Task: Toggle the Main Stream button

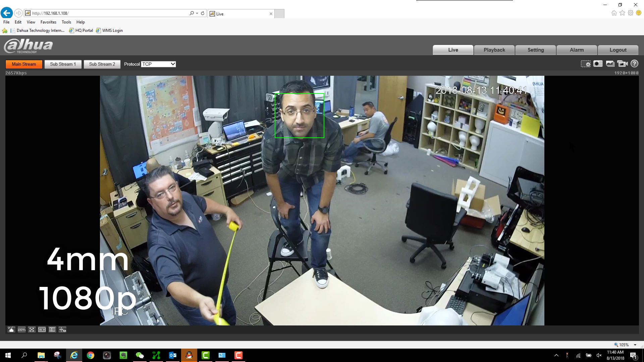Action: tap(24, 64)
